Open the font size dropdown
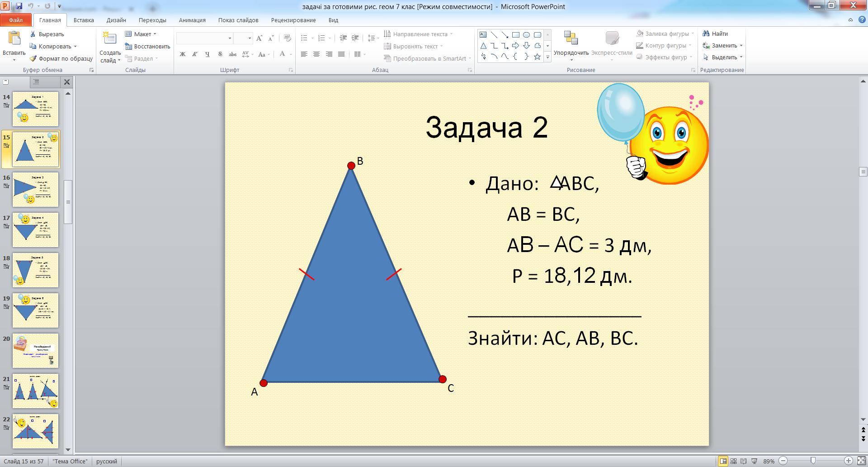This screenshot has height=467, width=868. point(250,38)
